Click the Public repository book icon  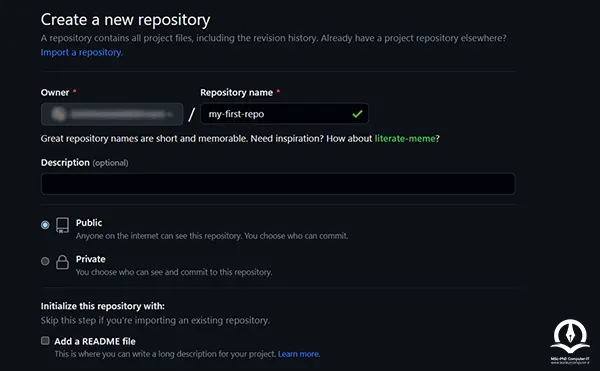[62, 225]
